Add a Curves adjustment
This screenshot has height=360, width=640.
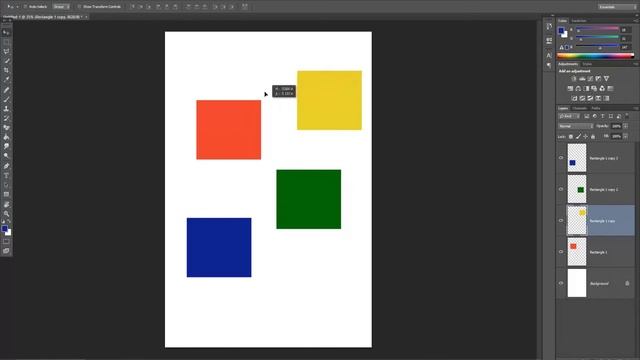point(590,78)
